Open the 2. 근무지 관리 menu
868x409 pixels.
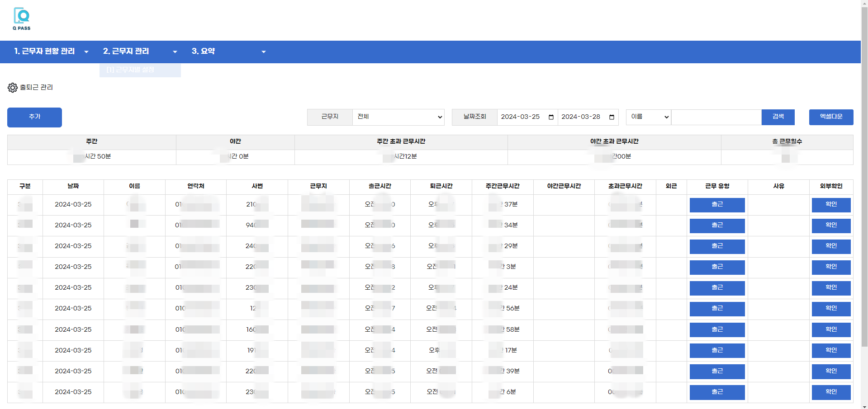(126, 52)
